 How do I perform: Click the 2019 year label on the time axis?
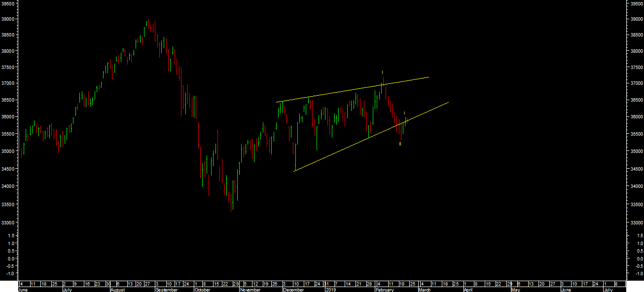[330, 290]
